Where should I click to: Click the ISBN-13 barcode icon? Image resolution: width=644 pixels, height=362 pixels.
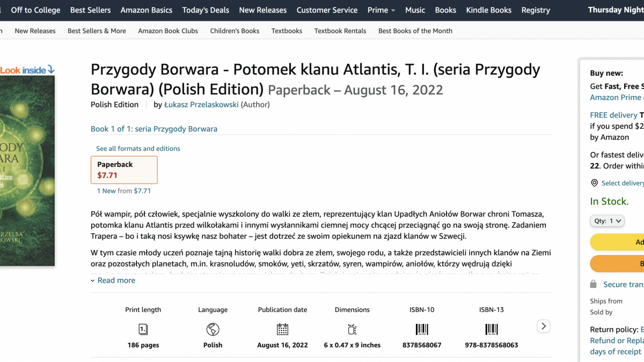[491, 329]
